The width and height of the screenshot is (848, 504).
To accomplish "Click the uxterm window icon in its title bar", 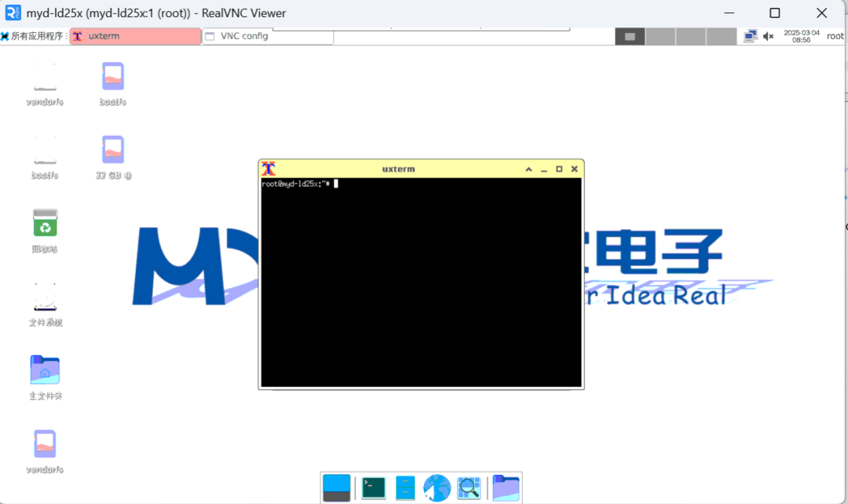I will pyautogui.click(x=267, y=168).
